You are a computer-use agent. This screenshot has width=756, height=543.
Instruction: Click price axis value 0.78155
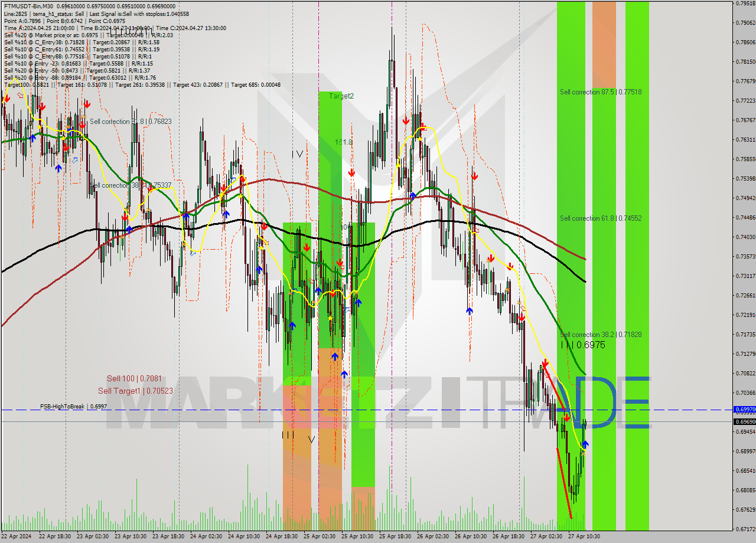coord(746,62)
